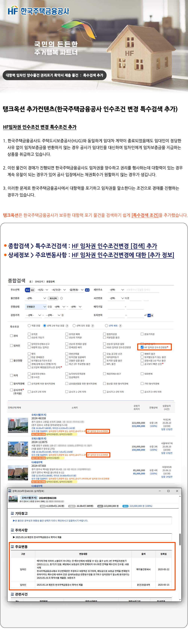Click the detail window vertical scrollbar thumb

[x=180, y=540]
